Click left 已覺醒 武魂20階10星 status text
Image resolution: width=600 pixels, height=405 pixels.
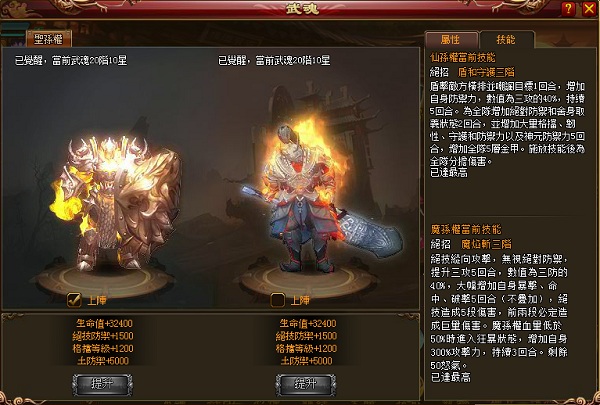tap(71, 60)
